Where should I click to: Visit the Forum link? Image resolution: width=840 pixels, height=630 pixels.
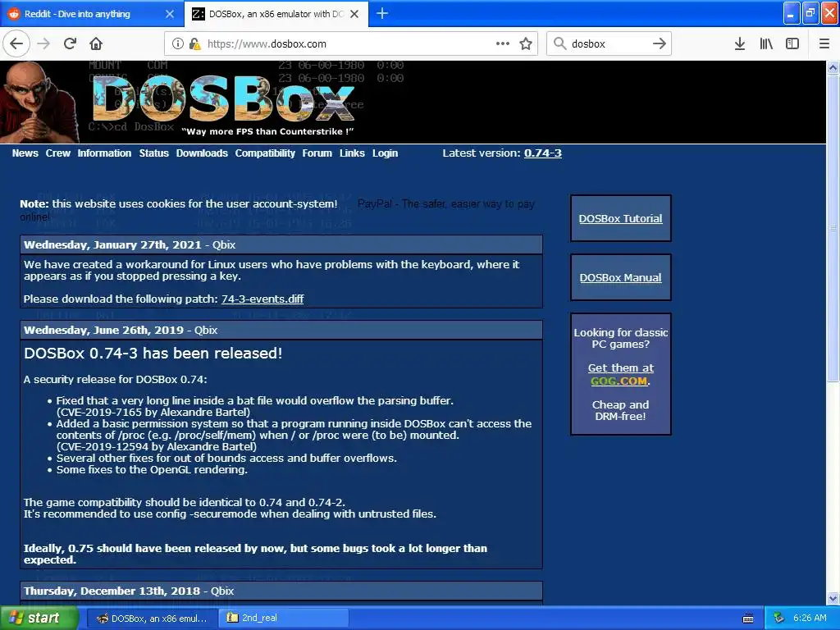pos(317,153)
